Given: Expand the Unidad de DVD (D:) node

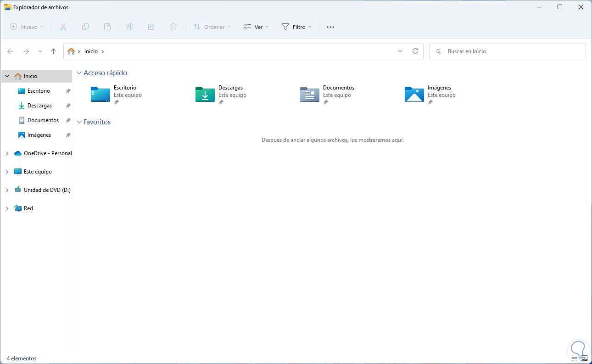Looking at the screenshot, I should coord(7,190).
